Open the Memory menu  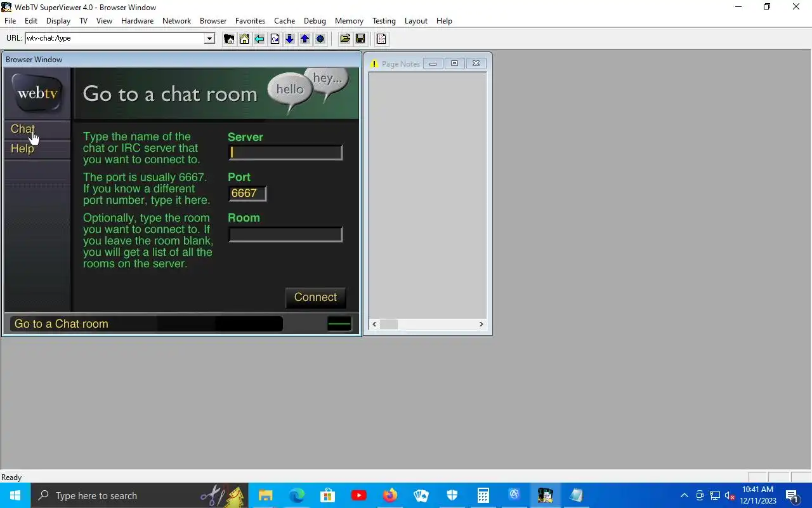coord(349,21)
